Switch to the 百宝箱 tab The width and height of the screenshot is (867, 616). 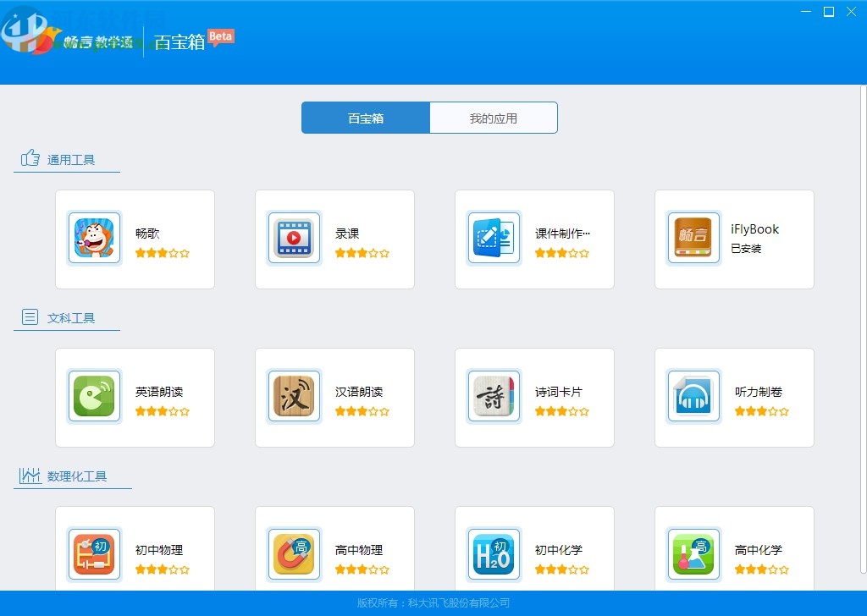366,118
